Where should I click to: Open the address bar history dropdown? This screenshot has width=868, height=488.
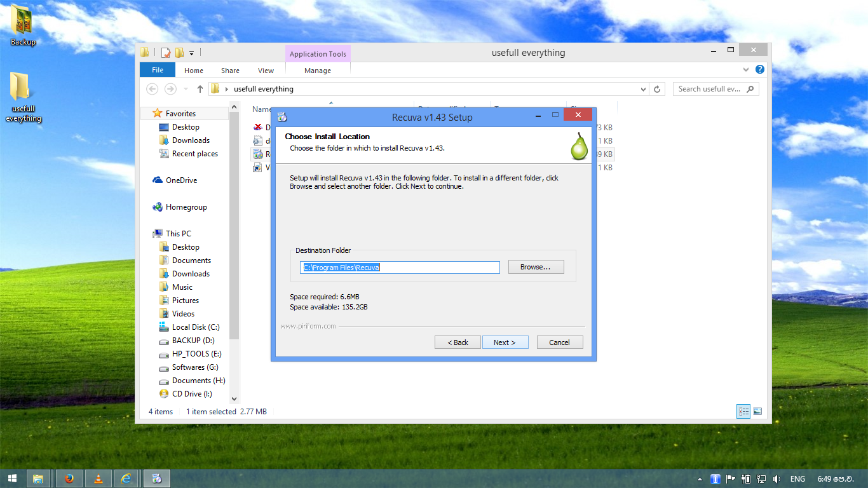coord(643,89)
